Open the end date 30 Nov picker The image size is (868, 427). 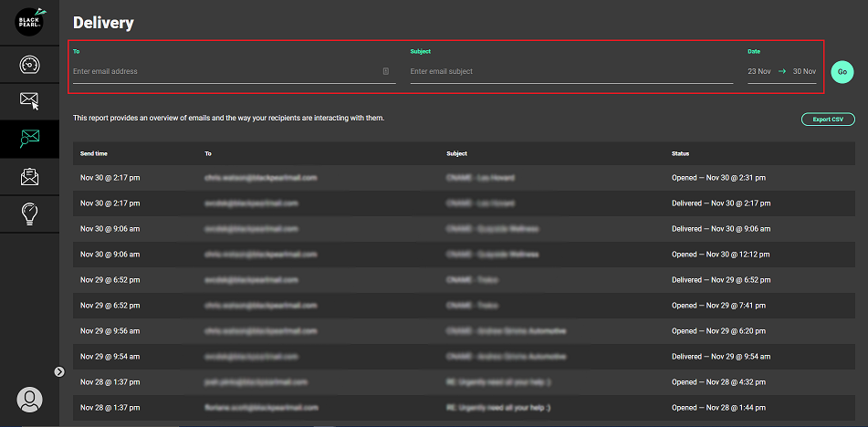[x=804, y=71]
